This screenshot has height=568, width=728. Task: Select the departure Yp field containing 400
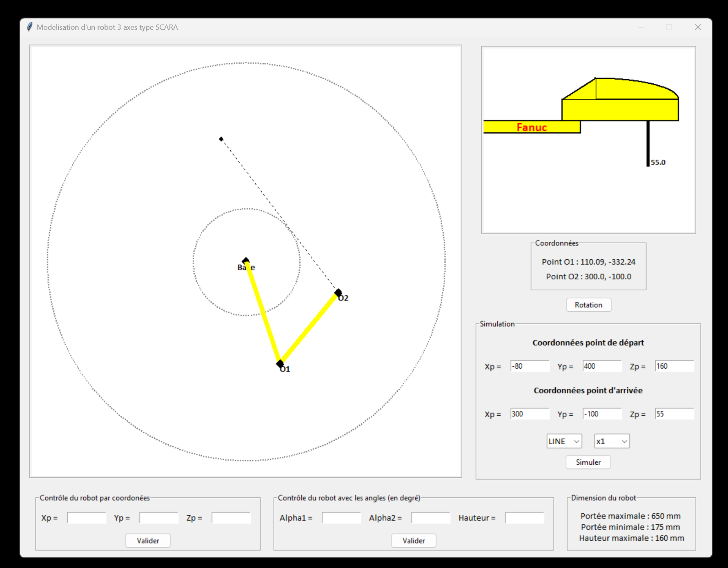pyautogui.click(x=602, y=366)
